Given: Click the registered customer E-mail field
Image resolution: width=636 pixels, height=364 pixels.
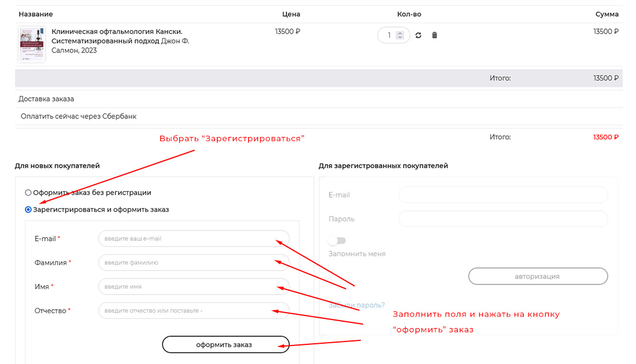Looking at the screenshot, I should click(503, 195).
